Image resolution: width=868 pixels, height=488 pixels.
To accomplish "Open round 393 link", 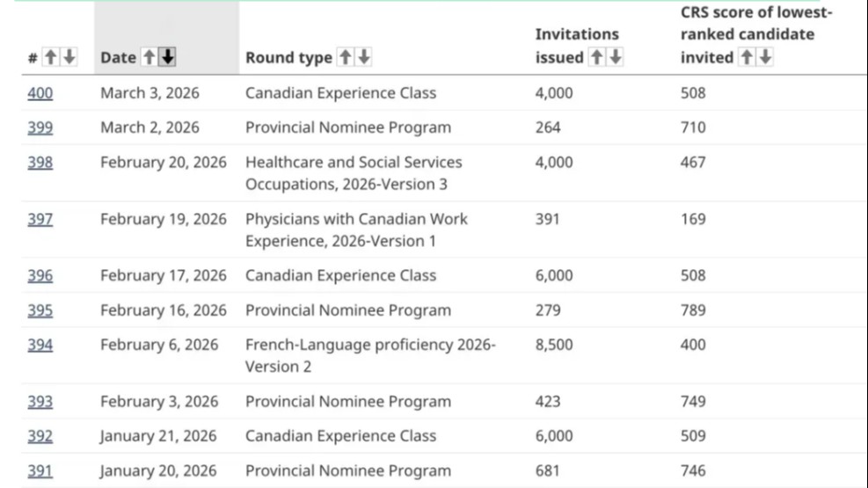I will pos(40,402).
